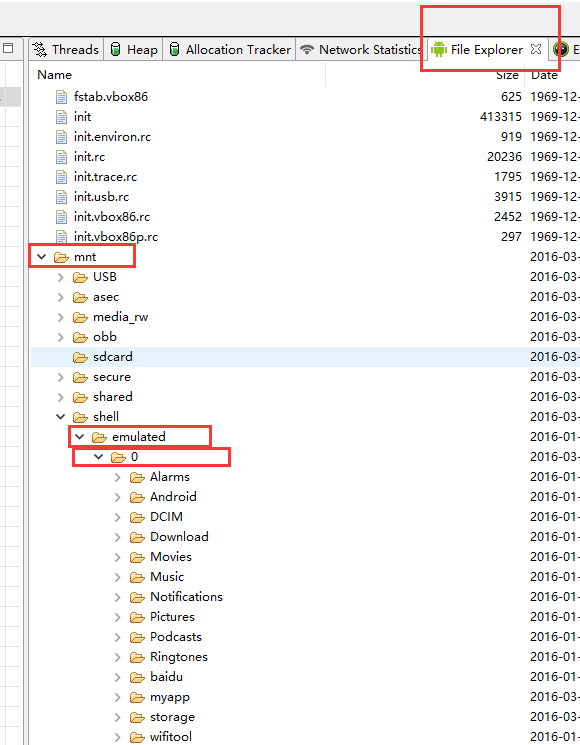The height and width of the screenshot is (745, 580).
Task: Click the Network Statistics wifi icon
Action: pos(307,49)
